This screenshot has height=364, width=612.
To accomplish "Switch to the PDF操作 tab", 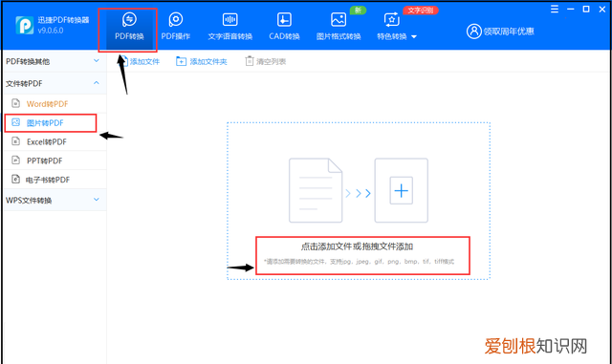I will 176,27.
